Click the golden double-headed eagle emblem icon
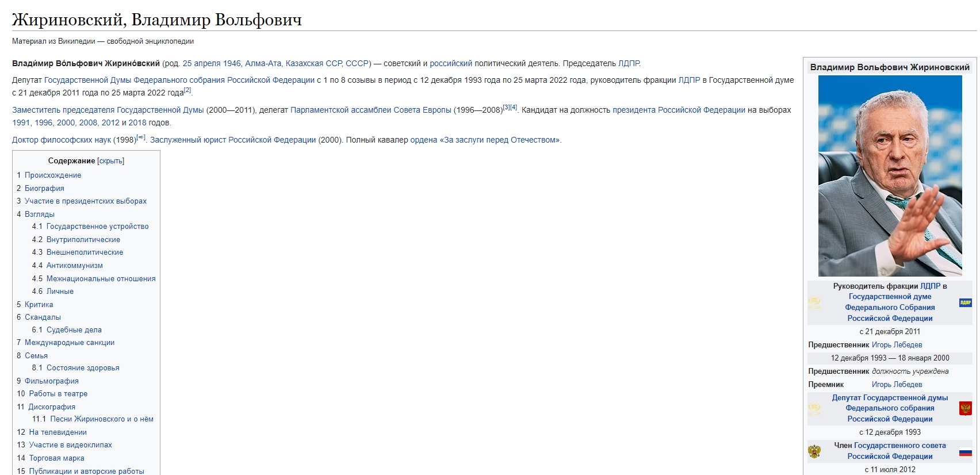 coord(814,451)
